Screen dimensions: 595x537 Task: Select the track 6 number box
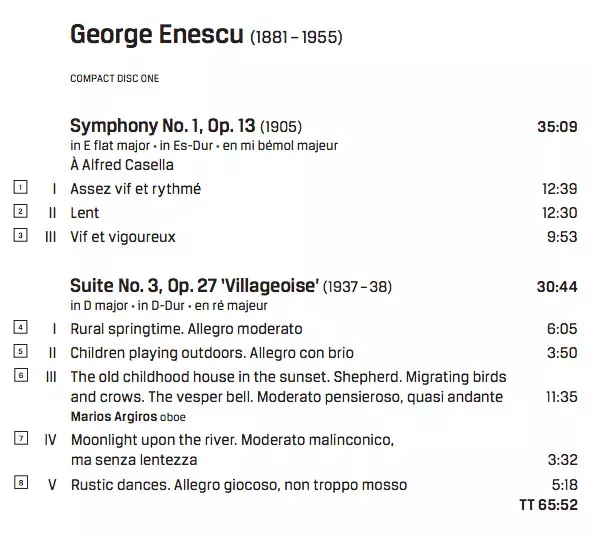20,375
